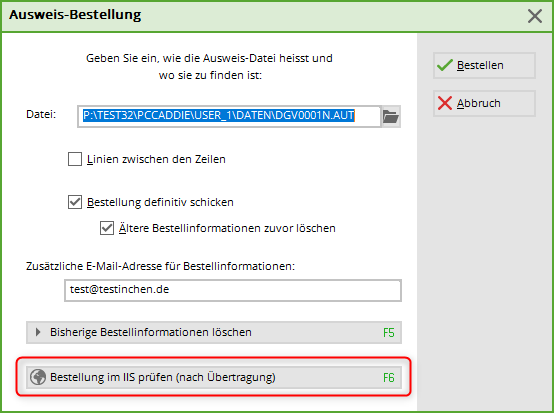Click into the Datei path field
The image size is (554, 413).
(229, 116)
